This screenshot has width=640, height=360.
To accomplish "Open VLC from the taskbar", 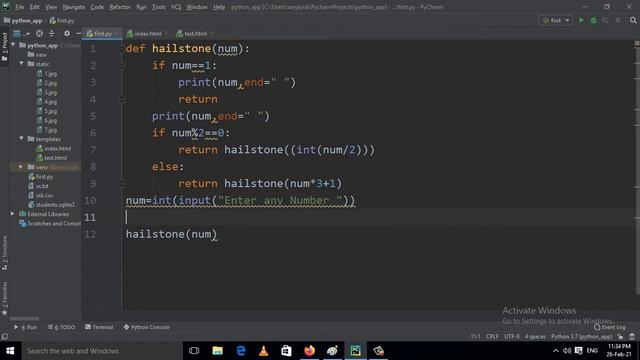I will coord(264,351).
